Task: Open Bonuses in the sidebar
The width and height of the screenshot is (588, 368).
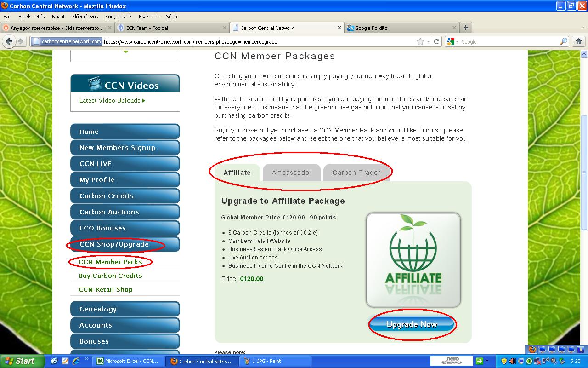Action: tap(125, 341)
